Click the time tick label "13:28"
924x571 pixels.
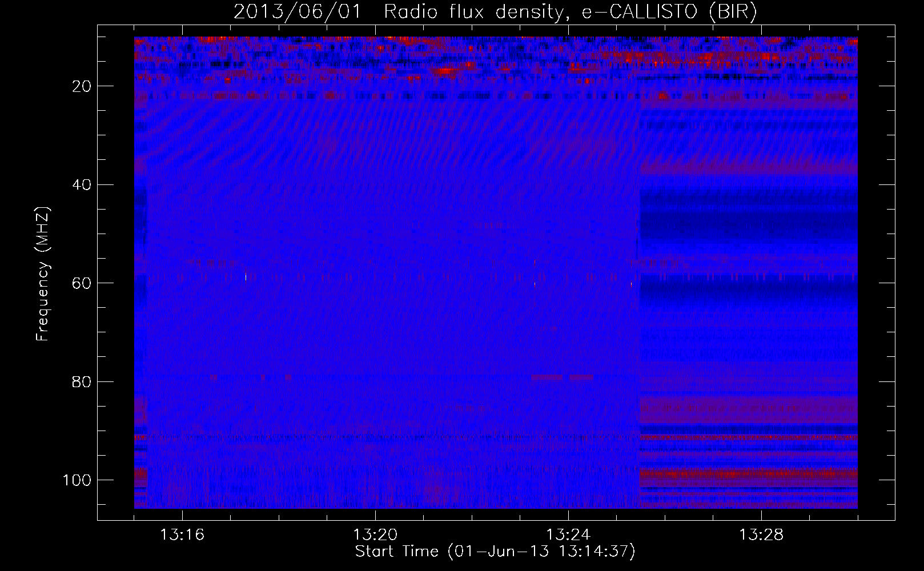pyautogui.click(x=761, y=535)
